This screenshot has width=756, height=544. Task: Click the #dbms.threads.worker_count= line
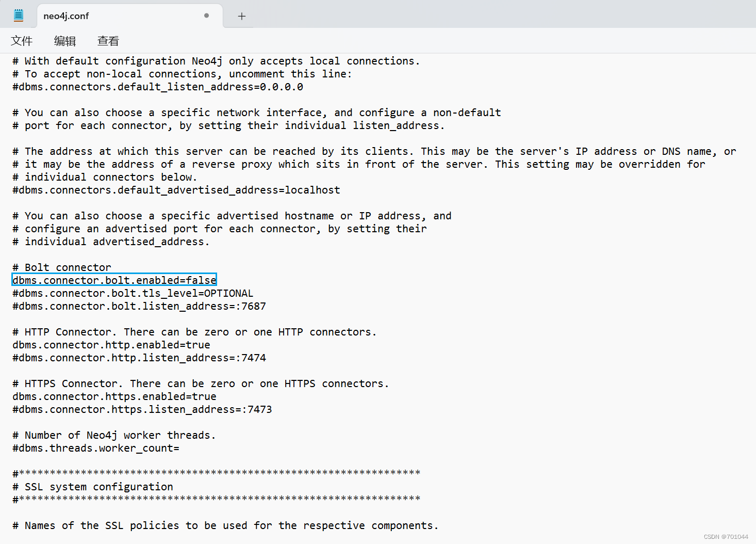pyautogui.click(x=96, y=448)
